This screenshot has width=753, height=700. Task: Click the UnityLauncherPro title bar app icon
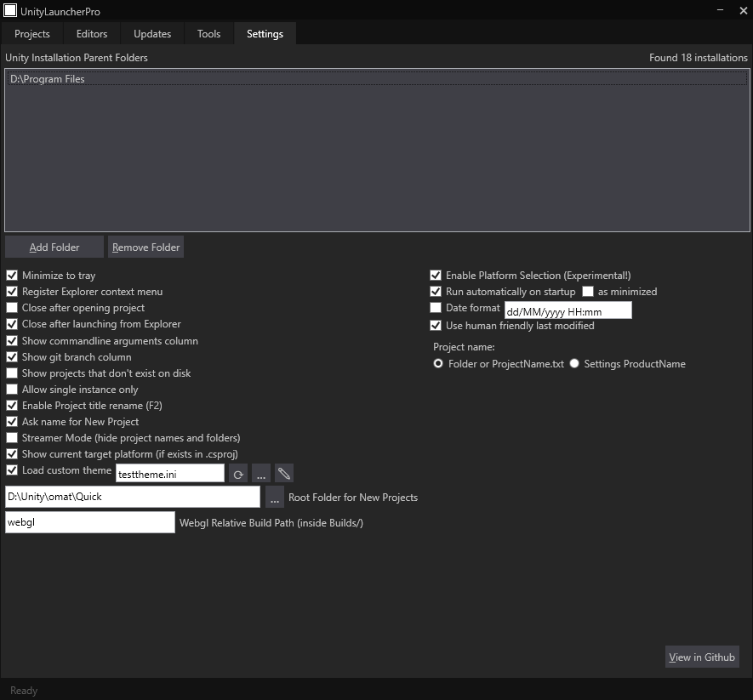[x=10, y=10]
